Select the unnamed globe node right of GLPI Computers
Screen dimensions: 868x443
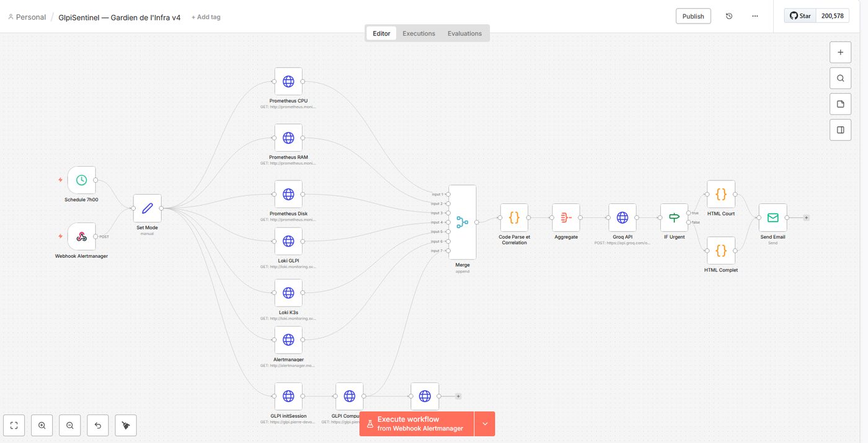coord(425,397)
